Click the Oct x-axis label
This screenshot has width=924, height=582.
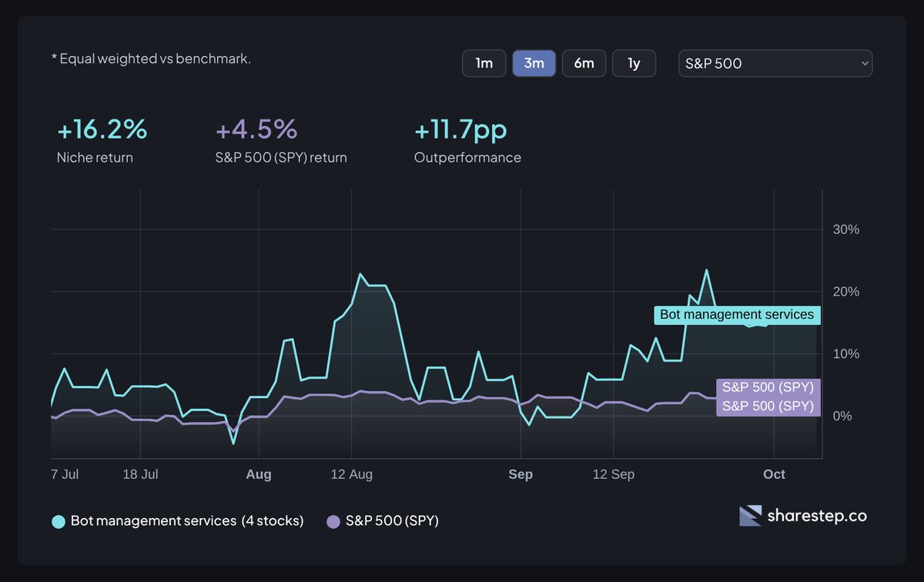tap(775, 474)
